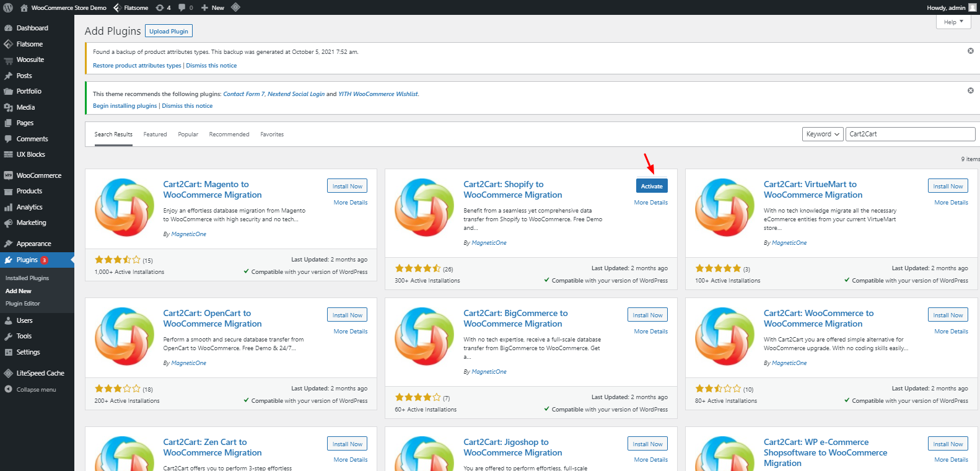Open Cart2Cart: VirtueMart to WooCommerce Migration title
Screen dimensions: 980x471
[x=813, y=190]
